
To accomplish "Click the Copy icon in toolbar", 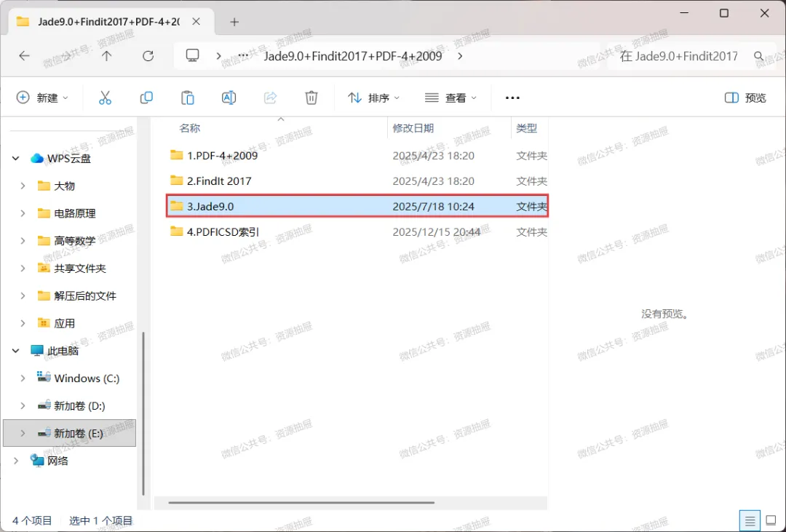I will click(146, 98).
